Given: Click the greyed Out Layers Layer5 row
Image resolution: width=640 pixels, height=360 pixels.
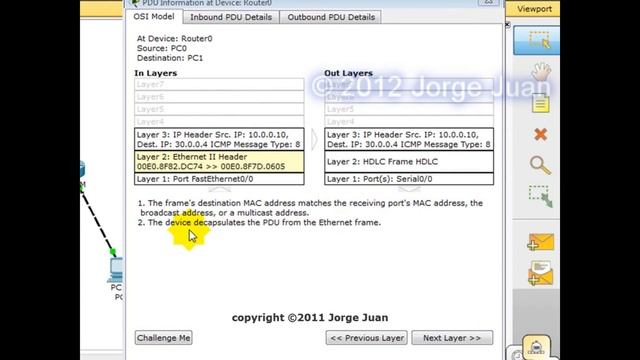Looking at the screenshot, I should coord(409,109).
